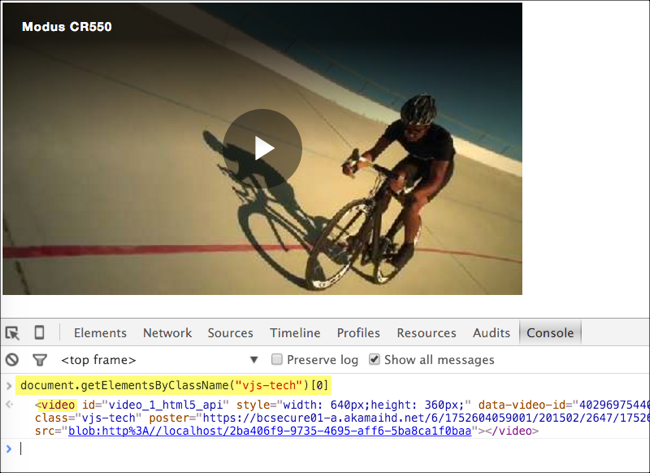This screenshot has height=473, width=650.
Task: Toggle device mode phone icon
Action: point(39,333)
